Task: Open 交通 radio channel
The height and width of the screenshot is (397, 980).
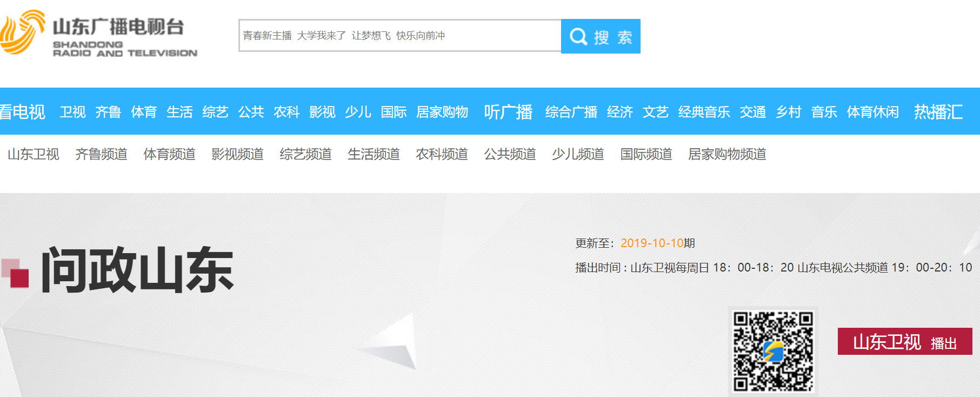Action: 753,112
